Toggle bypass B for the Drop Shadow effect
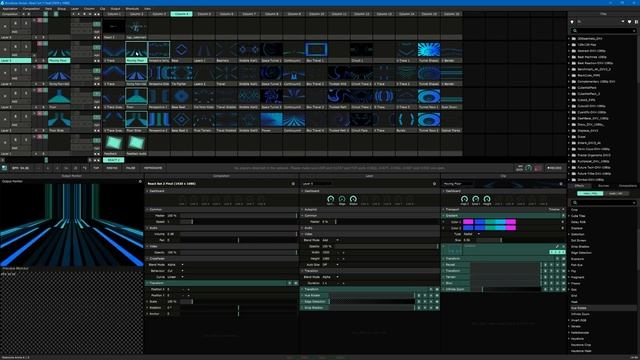This screenshot has height=360, width=640. pos(419,308)
